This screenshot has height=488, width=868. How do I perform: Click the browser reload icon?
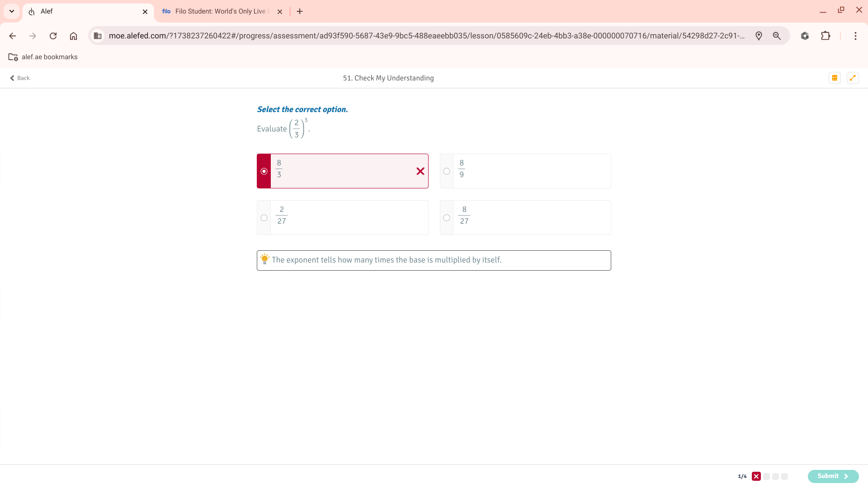pos(53,36)
